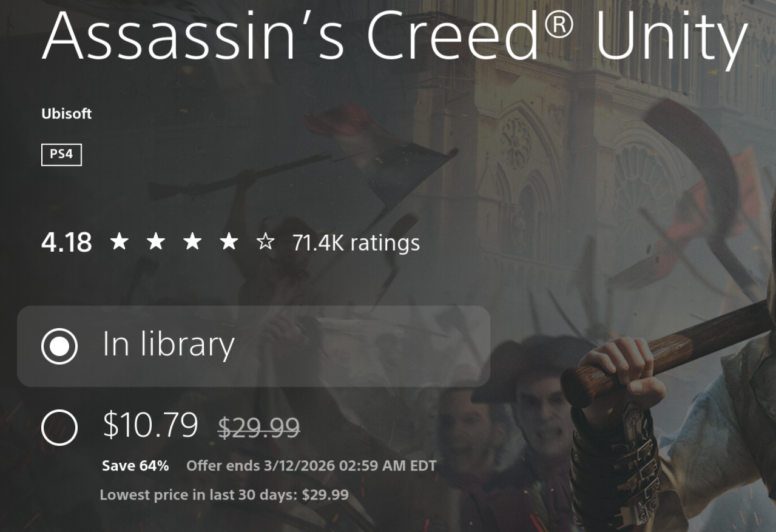The image size is (776, 532).
Task: Click the third filled rating star
Action: [192, 243]
